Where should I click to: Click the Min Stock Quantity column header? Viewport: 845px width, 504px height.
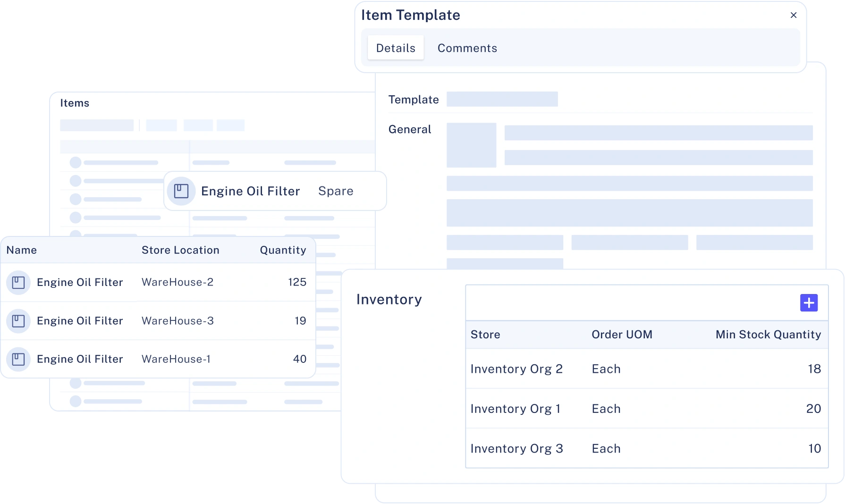click(768, 335)
